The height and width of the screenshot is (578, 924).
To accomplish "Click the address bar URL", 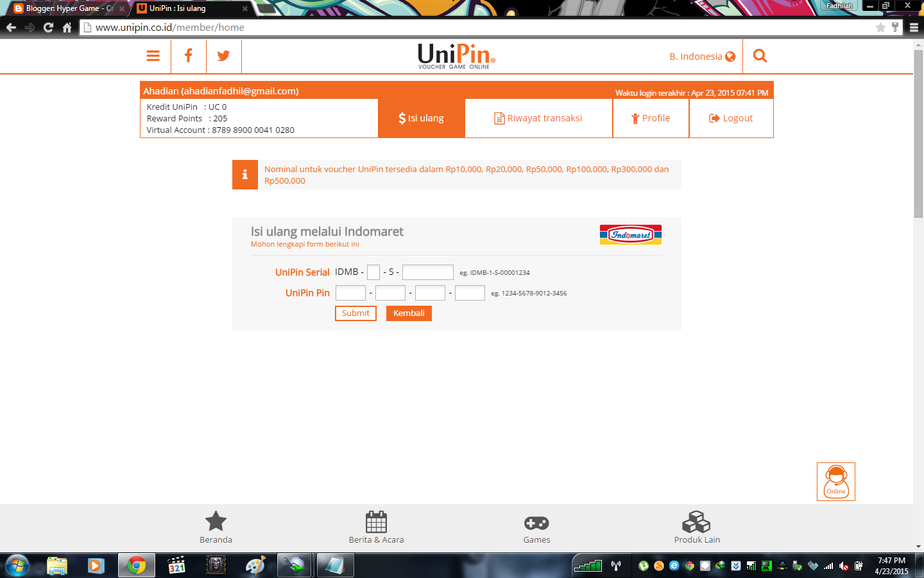I will [x=170, y=28].
